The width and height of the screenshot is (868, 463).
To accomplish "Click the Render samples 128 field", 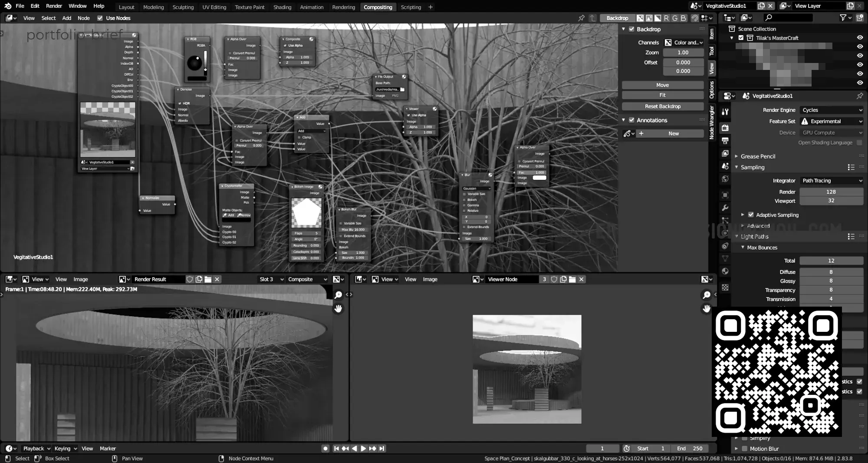I will [x=831, y=192].
